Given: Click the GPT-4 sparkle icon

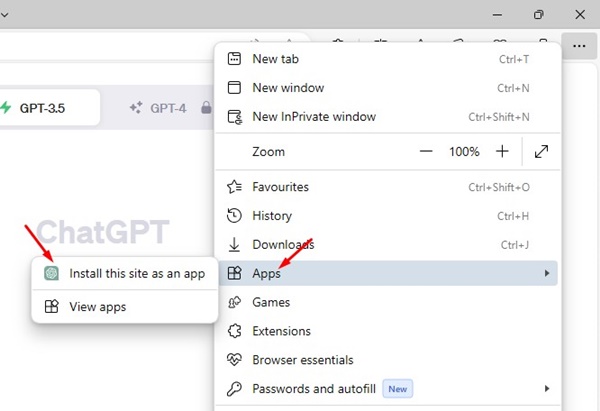Looking at the screenshot, I should coord(136,108).
